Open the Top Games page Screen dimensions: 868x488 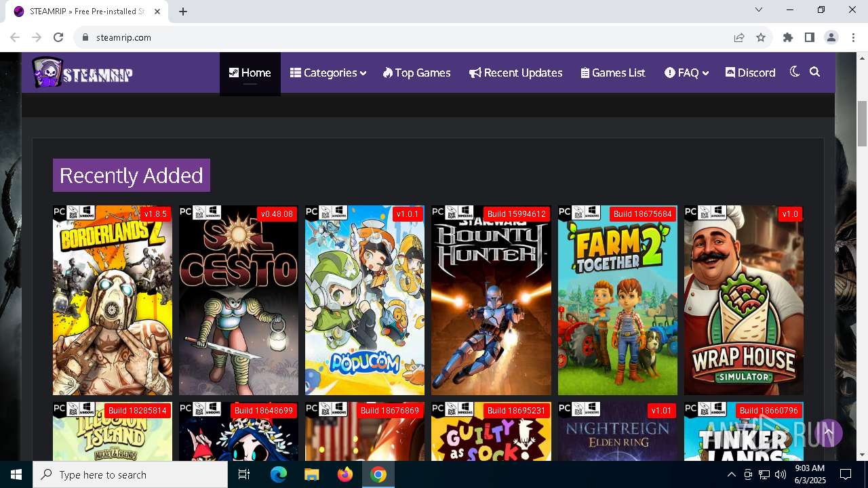[x=416, y=73]
